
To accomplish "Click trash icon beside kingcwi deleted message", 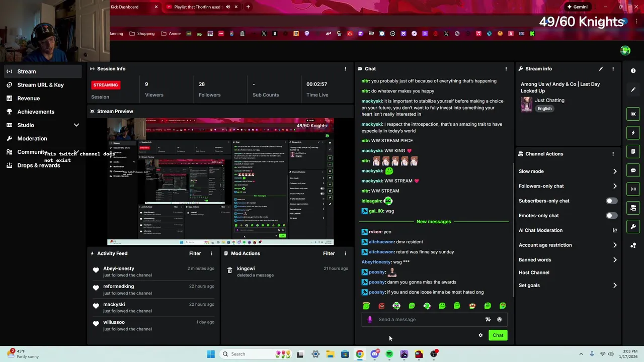I will tap(229, 270).
